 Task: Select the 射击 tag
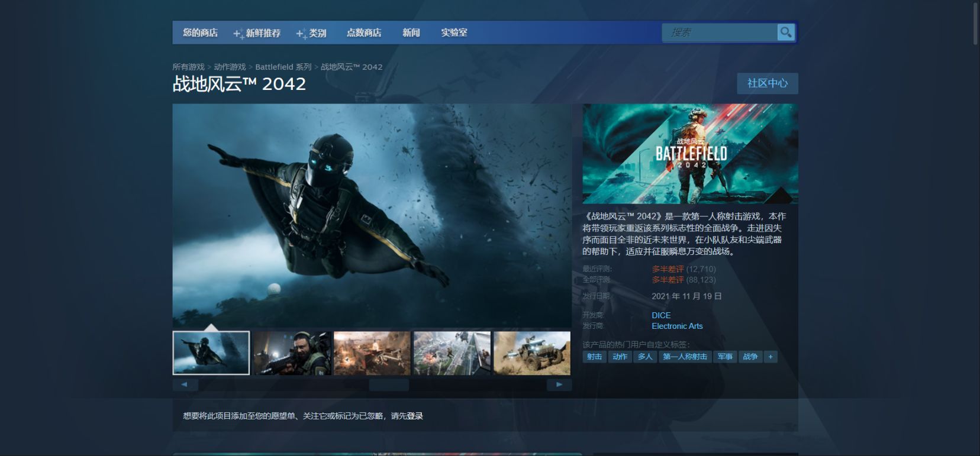[x=594, y=357]
